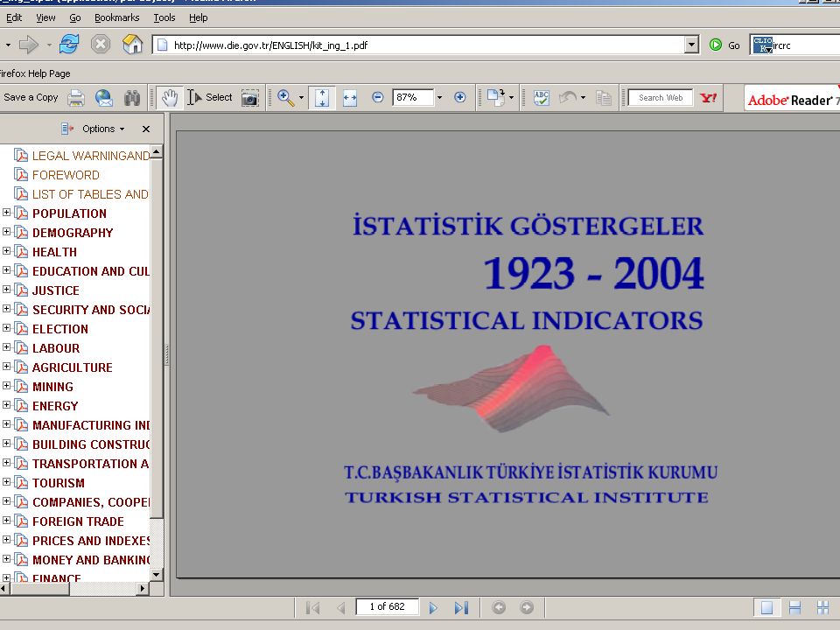Open the MINING bookmark
The width and height of the screenshot is (840, 630).
pyautogui.click(x=52, y=387)
